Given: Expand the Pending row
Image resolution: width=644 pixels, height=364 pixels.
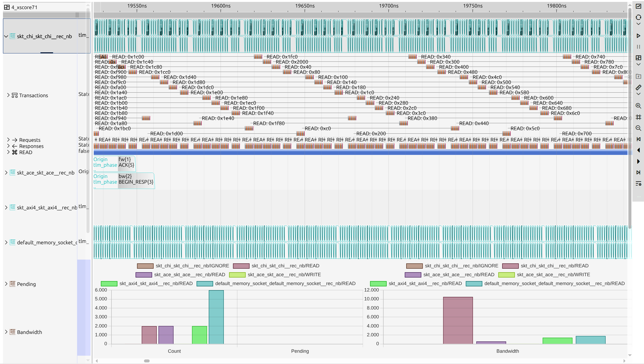Looking at the screenshot, I should (6, 284).
